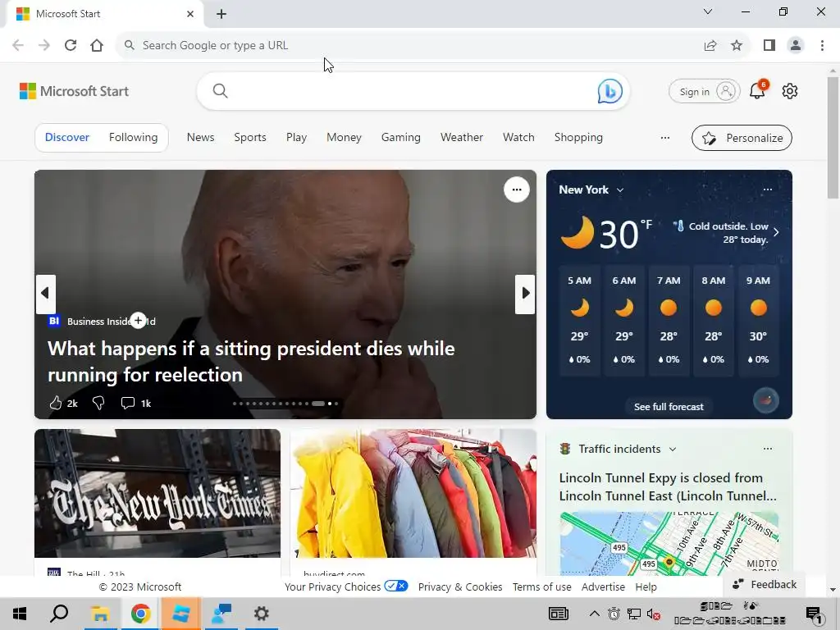840x630 pixels.
Task: Open the News section
Action: point(200,138)
